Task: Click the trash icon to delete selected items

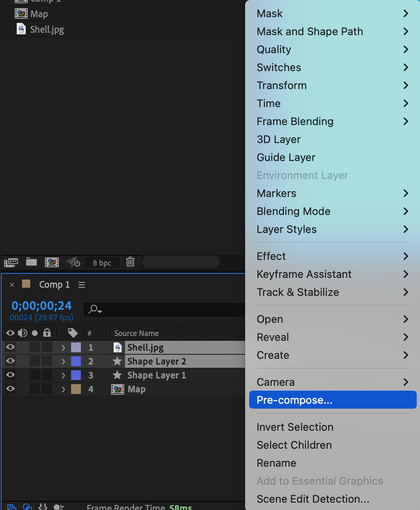Action: [130, 262]
